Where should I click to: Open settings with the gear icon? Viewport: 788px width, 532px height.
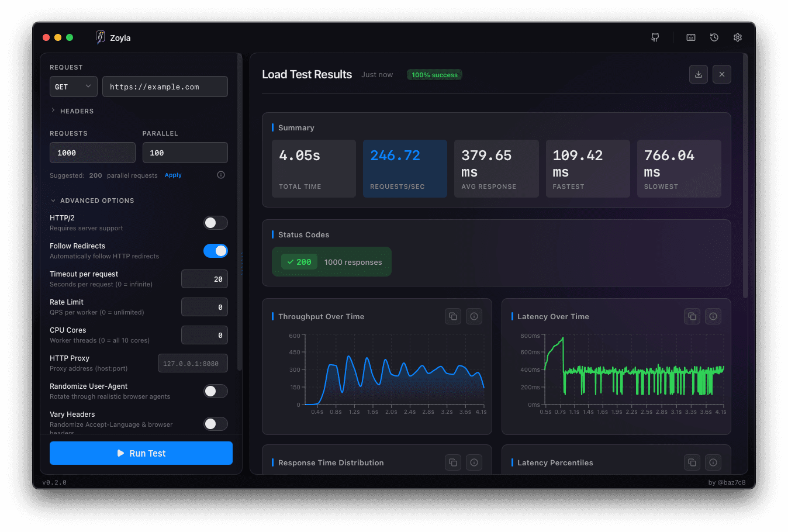click(x=737, y=37)
